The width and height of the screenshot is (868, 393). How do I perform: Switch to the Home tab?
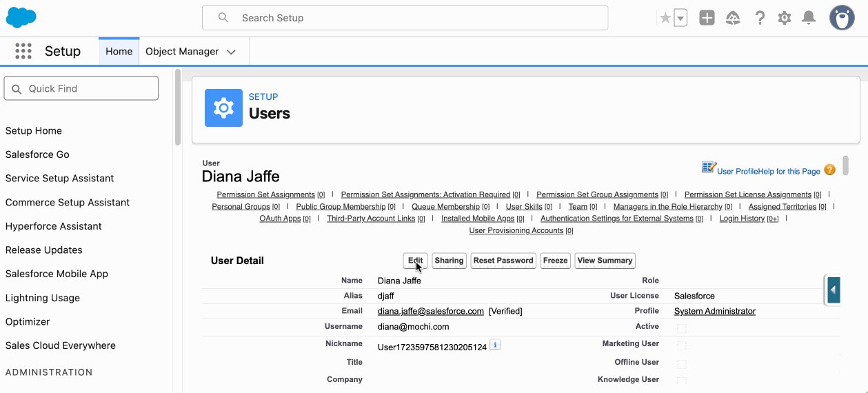click(x=119, y=52)
